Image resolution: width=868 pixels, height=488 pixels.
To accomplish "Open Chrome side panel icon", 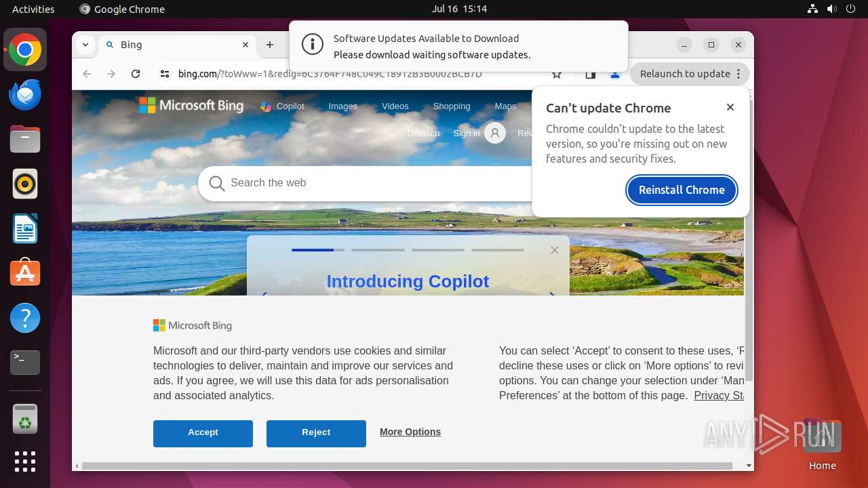I will click(x=590, y=75).
